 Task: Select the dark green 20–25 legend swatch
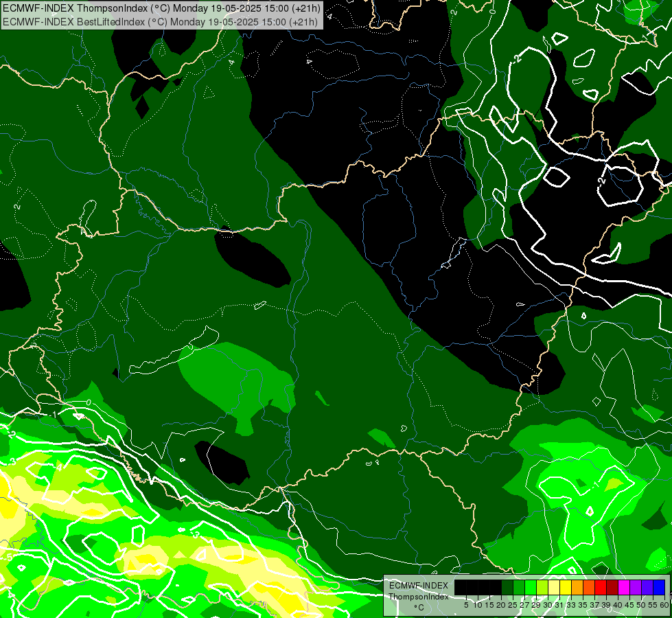coord(507,587)
